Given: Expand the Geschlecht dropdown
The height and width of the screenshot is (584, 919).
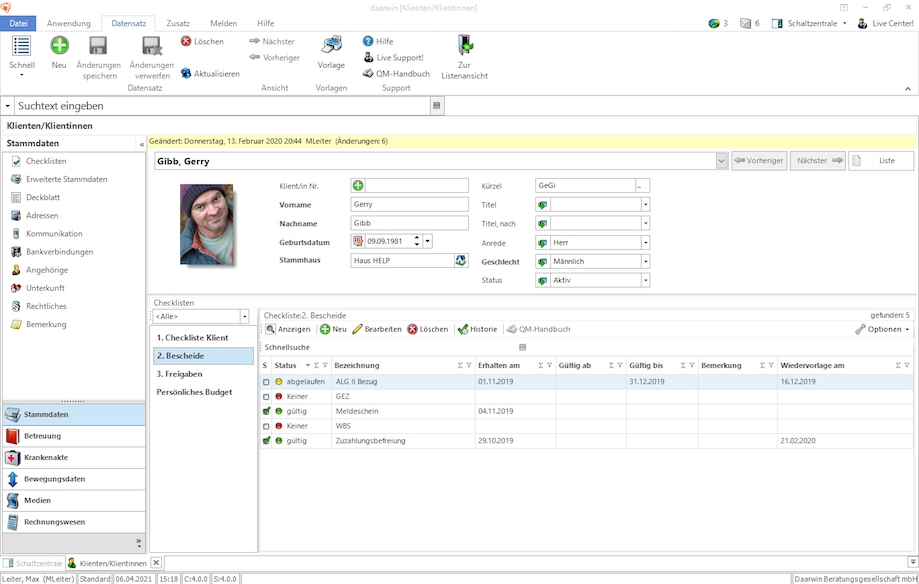Looking at the screenshot, I should 645,261.
